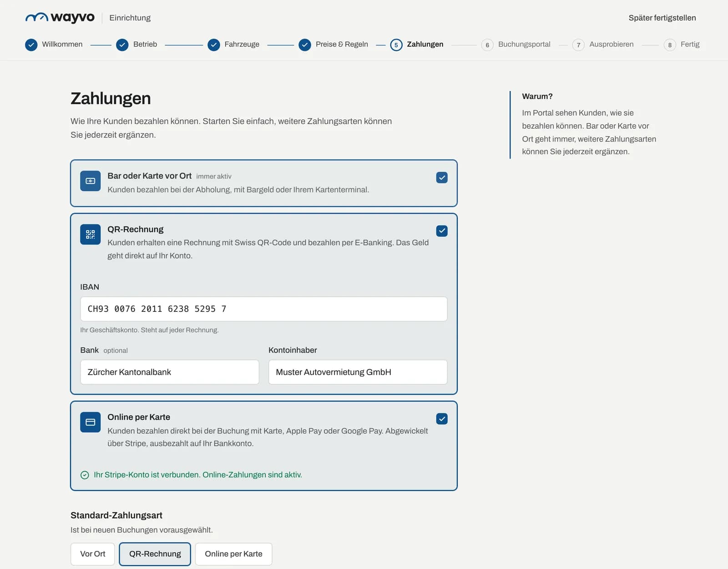
Task: Click the Ausprobieren step label
Action: pos(612,44)
